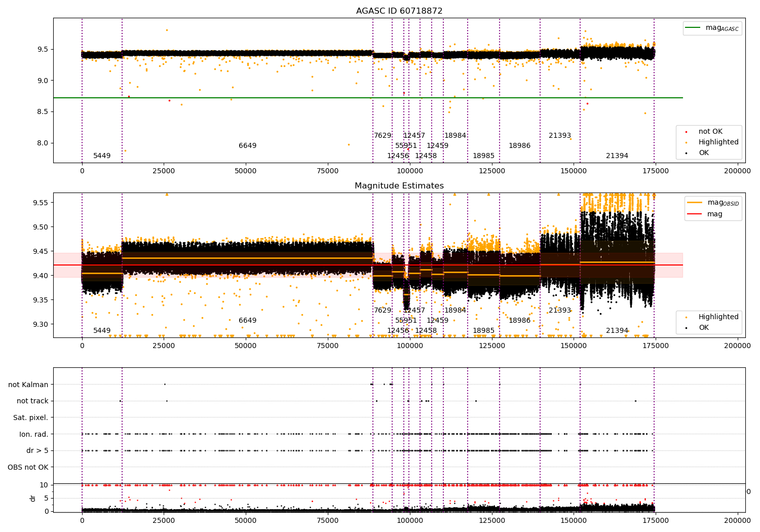Click the 10 tick on the dr axis
Viewport: 760px width, 532px height.
point(44,485)
